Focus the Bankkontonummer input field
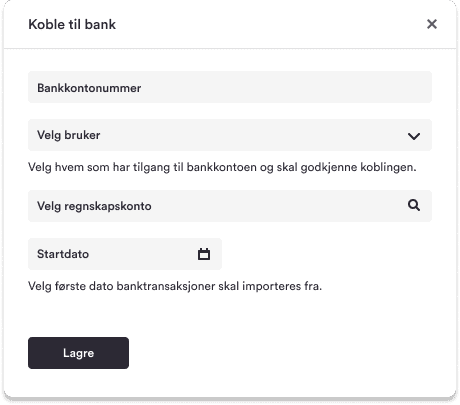Image resolution: width=460 pixels, height=405 pixels. click(230, 87)
